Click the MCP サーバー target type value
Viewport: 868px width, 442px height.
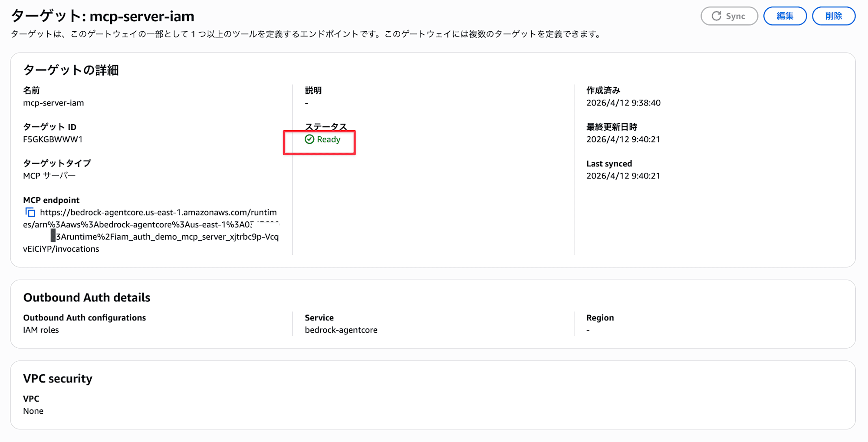point(49,176)
